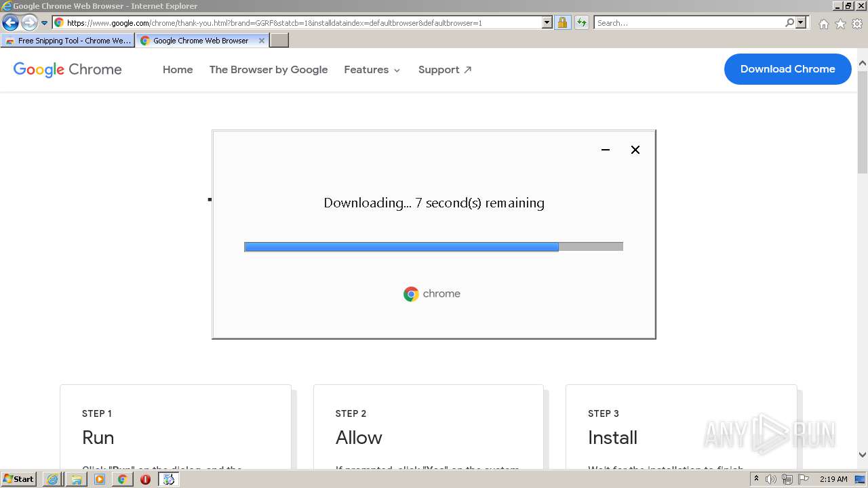Screen dimensions: 868x488
Task: Open IE Tools gear icon
Action: coord(857,24)
